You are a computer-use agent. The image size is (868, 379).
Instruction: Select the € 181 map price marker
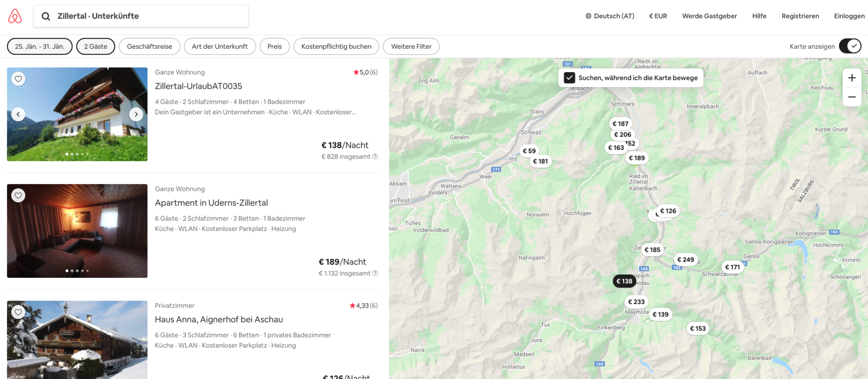540,161
